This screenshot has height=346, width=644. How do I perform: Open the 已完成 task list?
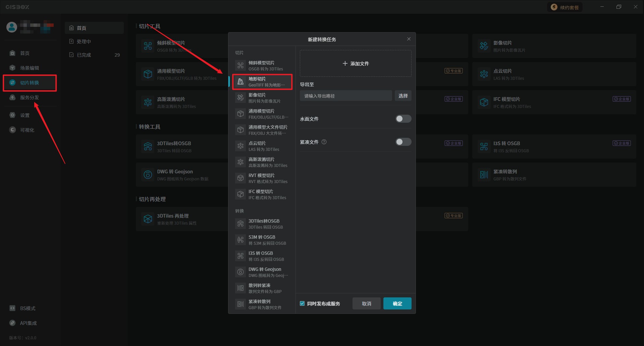pyautogui.click(x=84, y=55)
